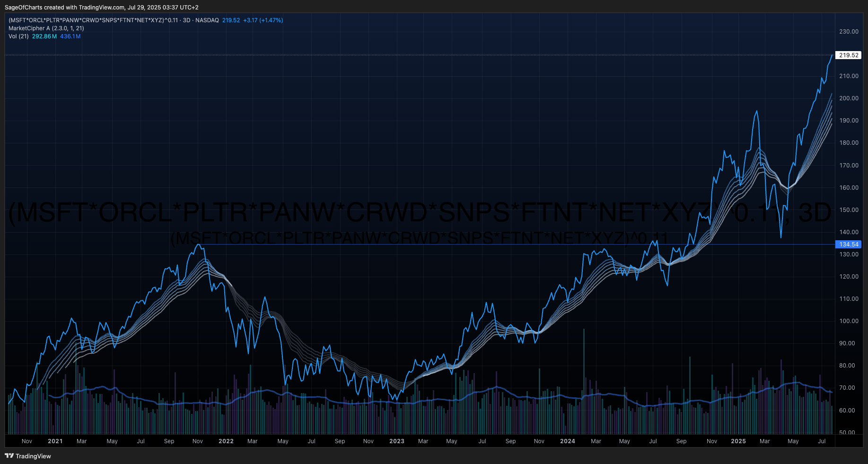The width and height of the screenshot is (868, 464).
Task: Click the change value +3.17 (+1.47%)
Action: 263,20
